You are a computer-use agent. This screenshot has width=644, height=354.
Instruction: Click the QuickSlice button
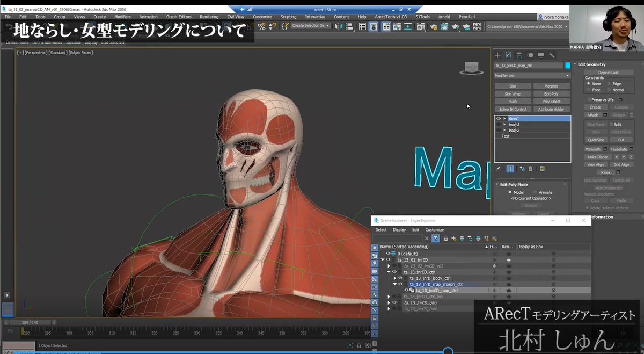[595, 140]
